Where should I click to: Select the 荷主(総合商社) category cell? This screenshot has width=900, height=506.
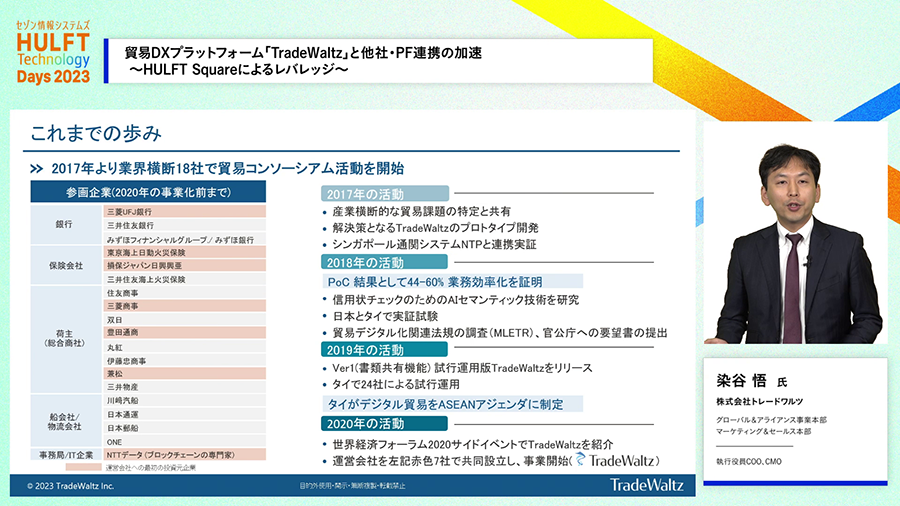64,339
